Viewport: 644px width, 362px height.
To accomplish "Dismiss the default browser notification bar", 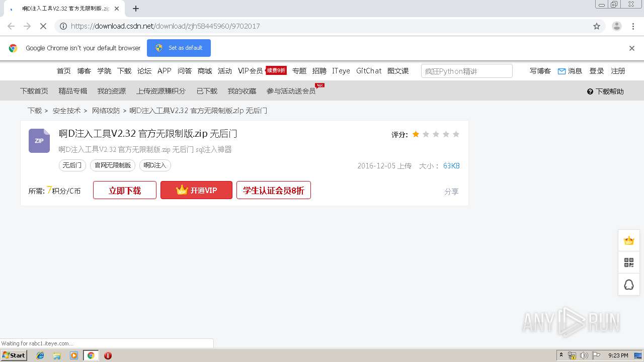I will click(632, 48).
